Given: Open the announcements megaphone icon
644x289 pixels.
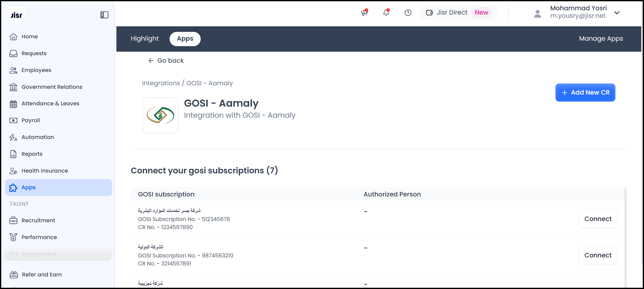Looking at the screenshot, I should pos(365,13).
